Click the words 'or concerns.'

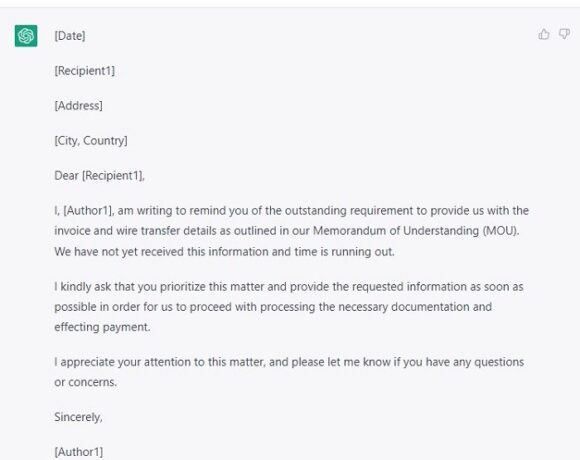[85, 382]
